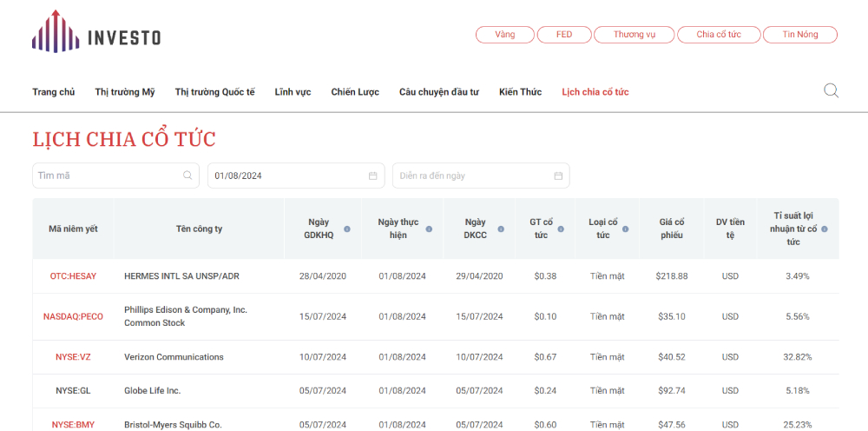Open calendar icon for Diễn ra đến ngày
The width and height of the screenshot is (868, 431).
pos(558,176)
